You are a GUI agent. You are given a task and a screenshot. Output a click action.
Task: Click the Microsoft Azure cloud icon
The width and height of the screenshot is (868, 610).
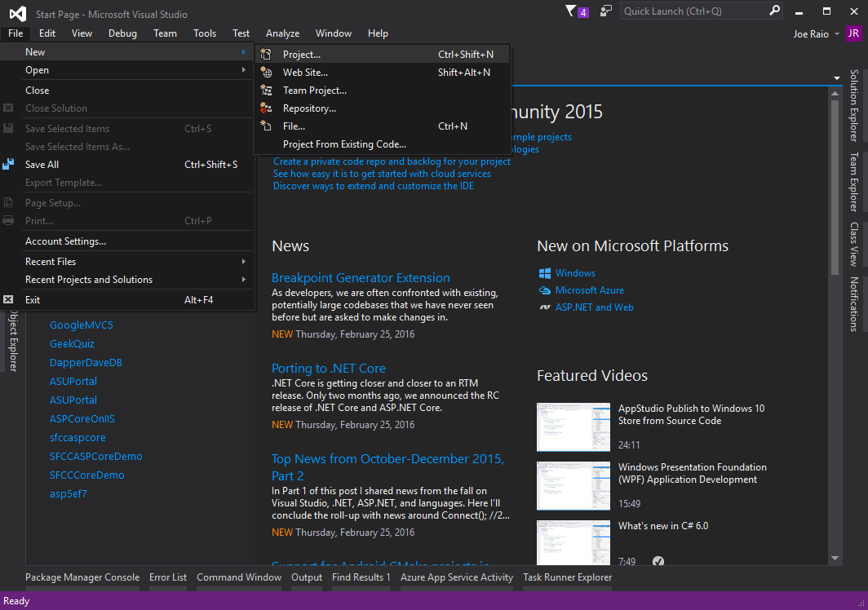[545, 290]
